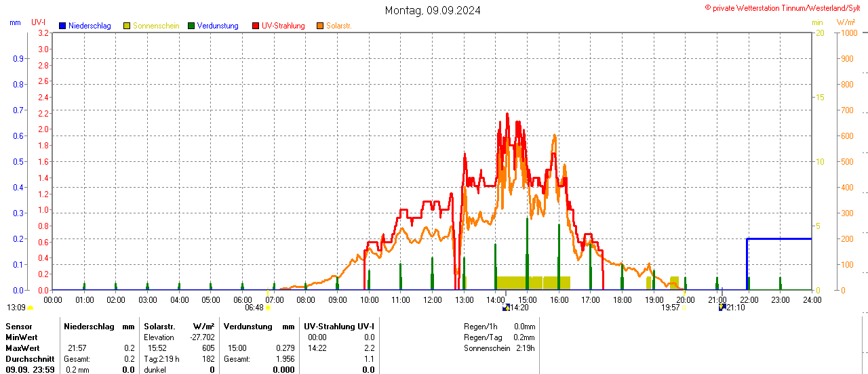Open the private Wetterstation Tinnum/Westerland/Sylt credit

tap(785, 7)
